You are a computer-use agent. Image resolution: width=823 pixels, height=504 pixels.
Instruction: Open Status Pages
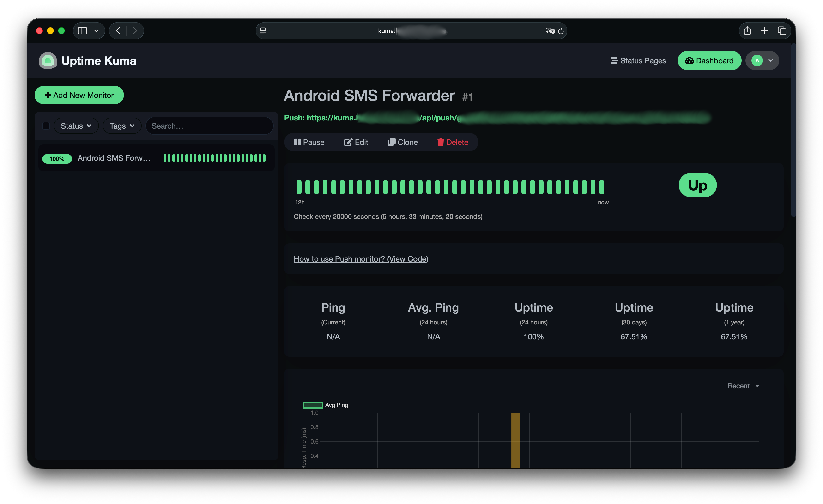[x=638, y=60]
